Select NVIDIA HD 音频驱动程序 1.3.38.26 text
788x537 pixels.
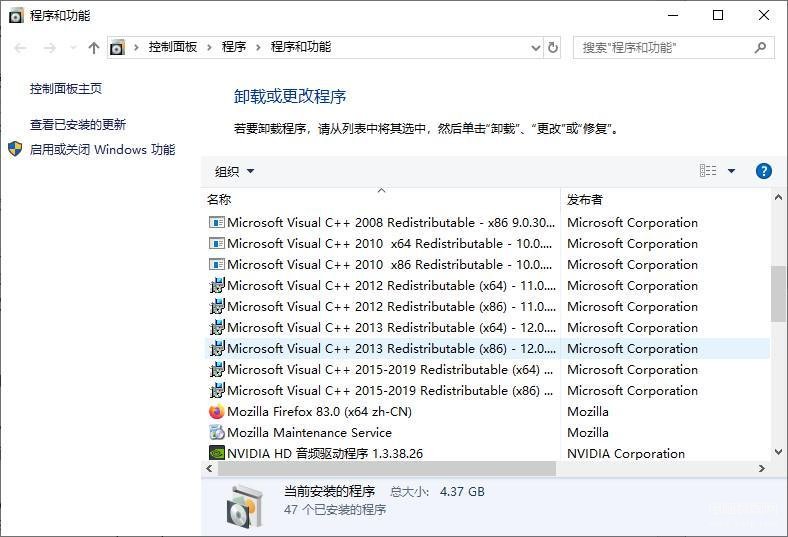click(x=325, y=454)
